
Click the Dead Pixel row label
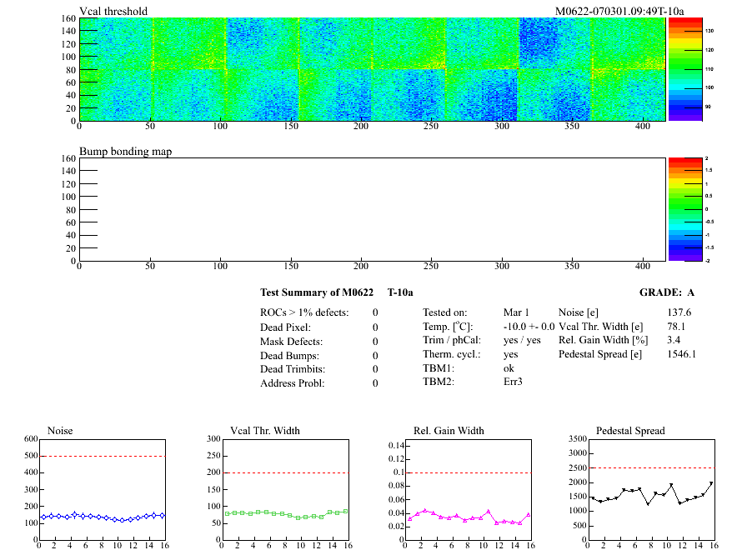(285, 327)
